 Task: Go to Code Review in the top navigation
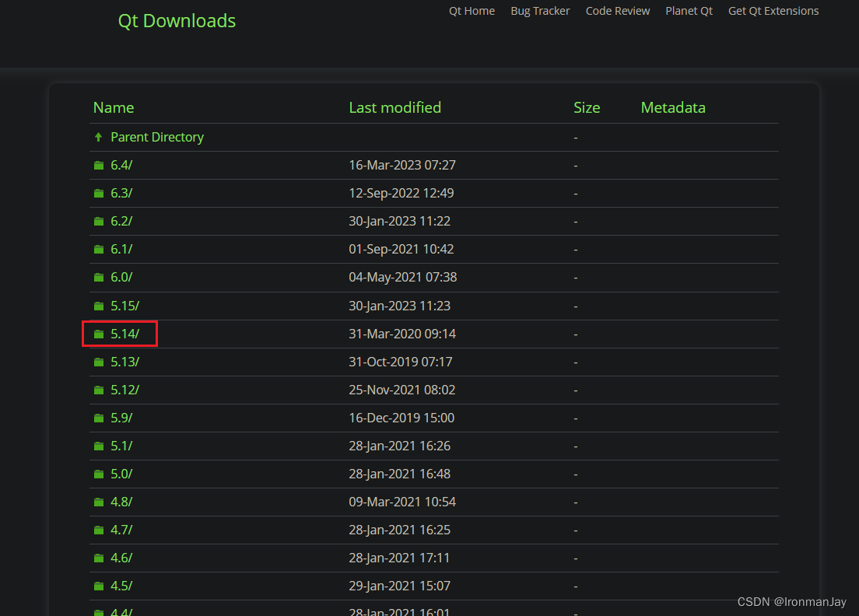(x=618, y=11)
